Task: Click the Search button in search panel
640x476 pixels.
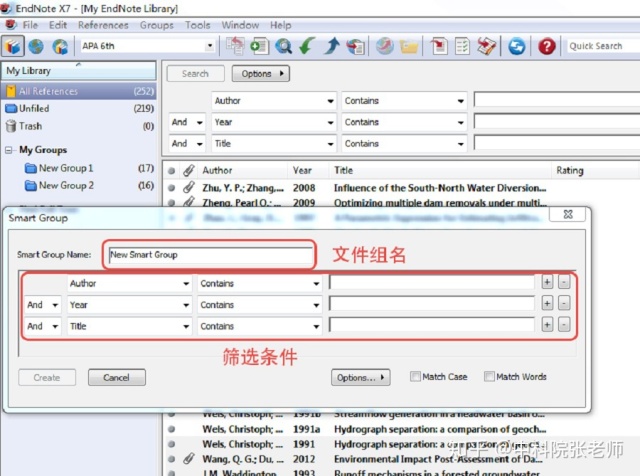Action: (x=195, y=74)
